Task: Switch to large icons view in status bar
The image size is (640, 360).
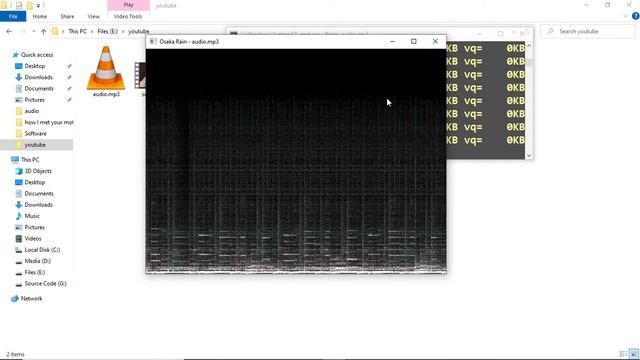Action: (634, 354)
